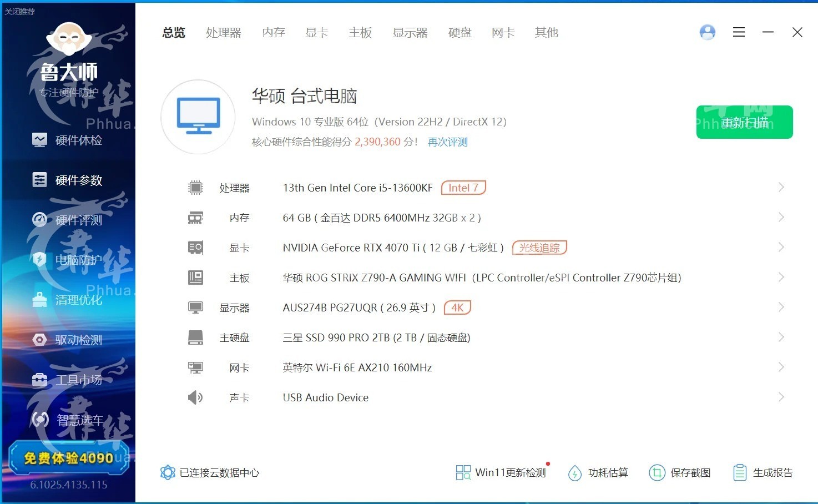
Task: Click 保存截图 to save screenshot
Action: tap(680, 472)
